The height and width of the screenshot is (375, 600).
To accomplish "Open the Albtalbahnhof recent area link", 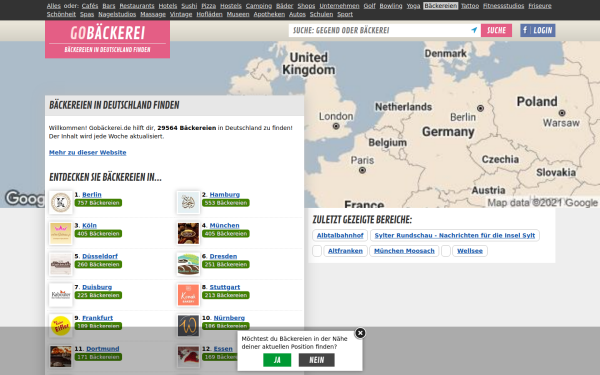I will point(340,235).
